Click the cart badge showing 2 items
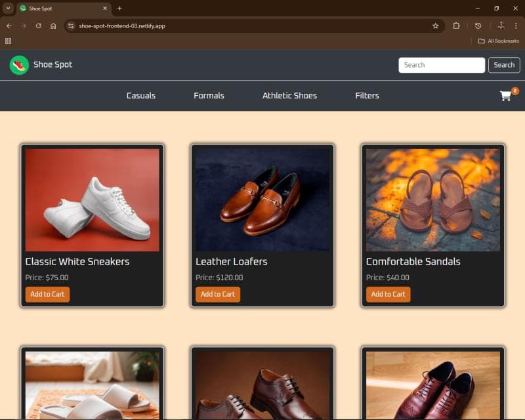 click(x=515, y=91)
